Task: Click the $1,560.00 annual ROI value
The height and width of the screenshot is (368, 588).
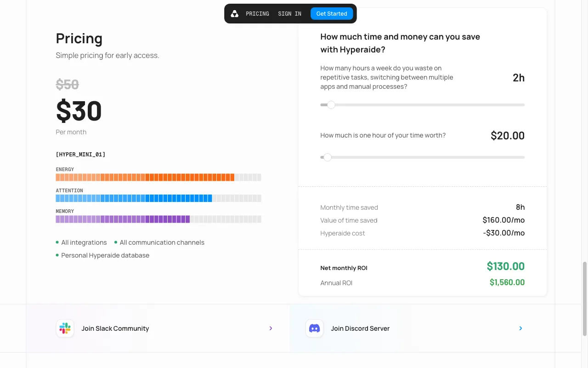Action: click(507, 282)
